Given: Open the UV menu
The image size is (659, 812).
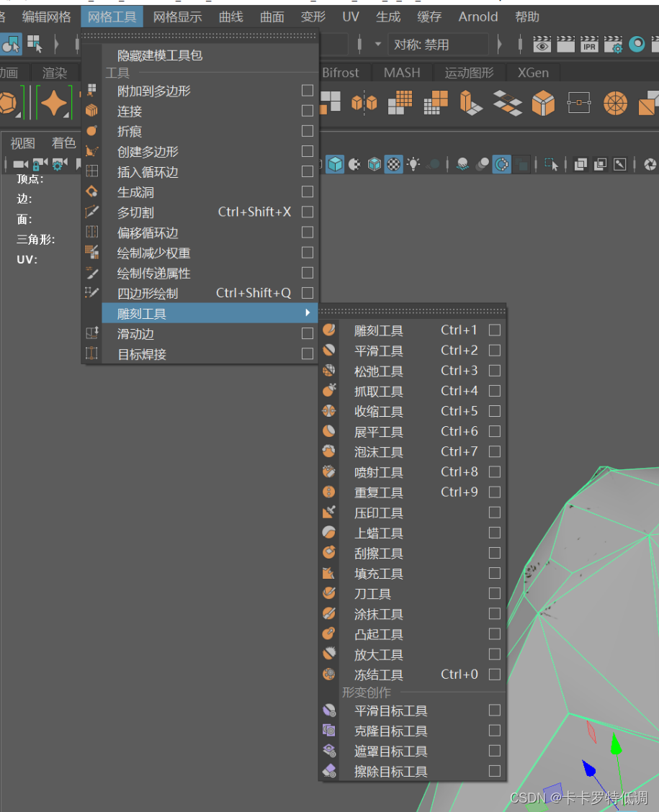Looking at the screenshot, I should 351,17.
